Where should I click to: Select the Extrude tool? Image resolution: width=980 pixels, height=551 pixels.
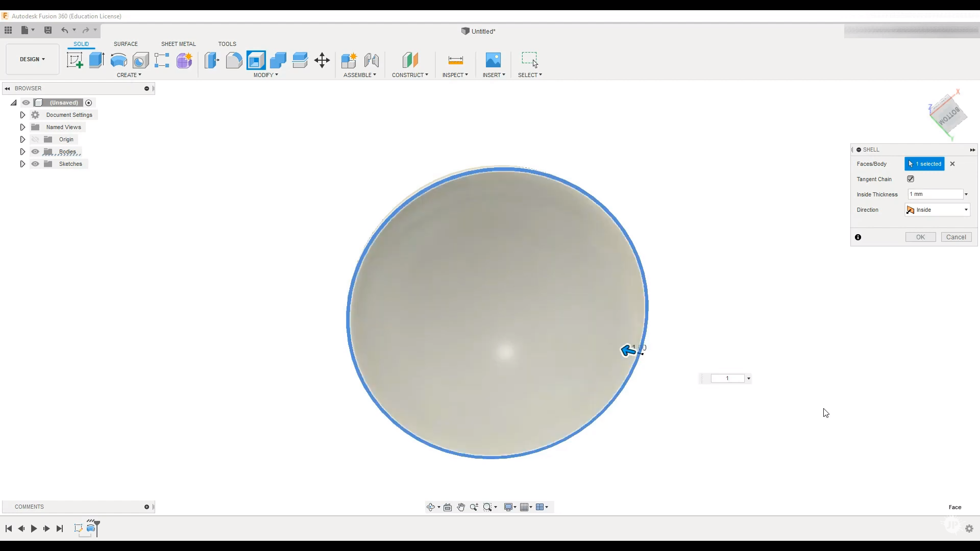tap(96, 60)
